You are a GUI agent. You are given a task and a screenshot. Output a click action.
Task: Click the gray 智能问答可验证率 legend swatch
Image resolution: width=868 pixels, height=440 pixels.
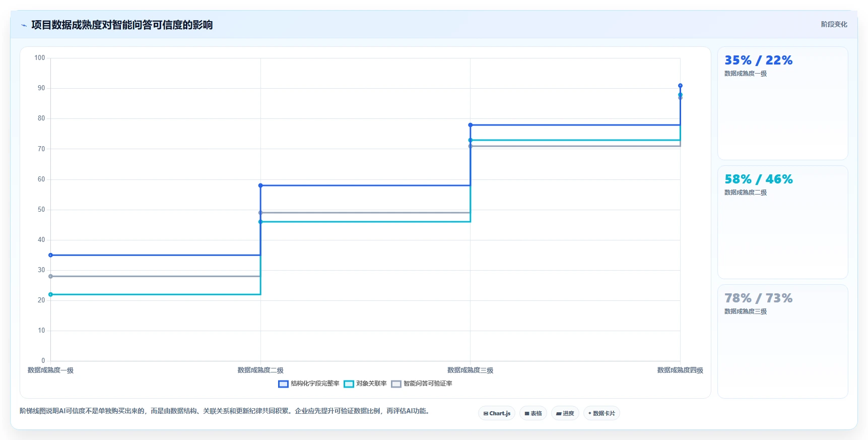(396, 384)
